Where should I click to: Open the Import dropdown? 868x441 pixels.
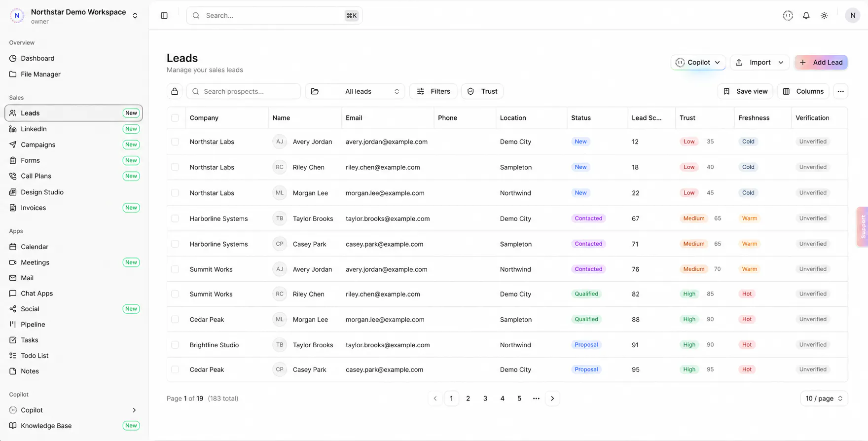point(759,62)
